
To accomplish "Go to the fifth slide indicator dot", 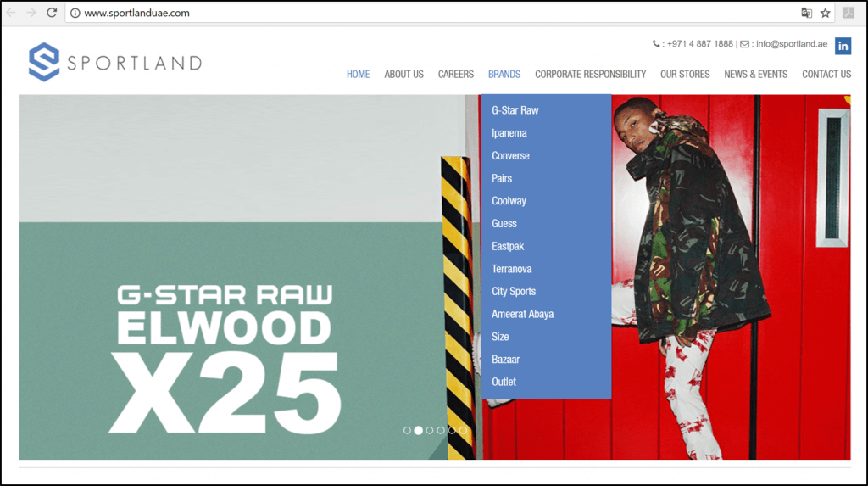I will click(452, 430).
